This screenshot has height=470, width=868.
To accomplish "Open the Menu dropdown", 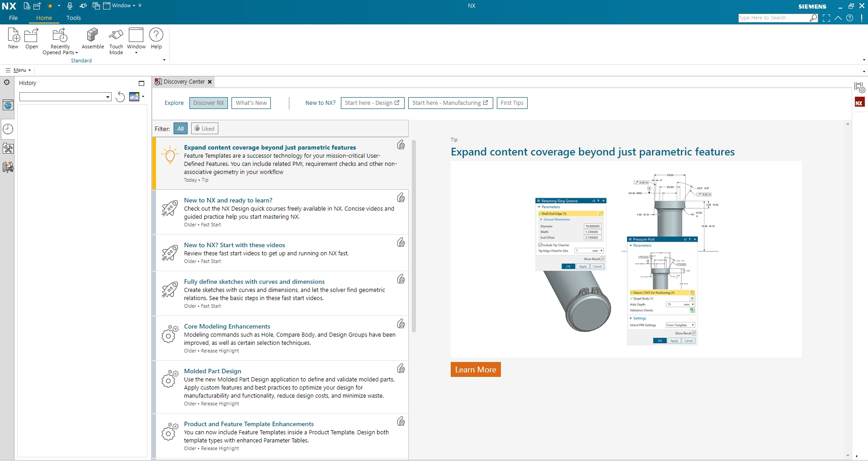I will coord(19,70).
